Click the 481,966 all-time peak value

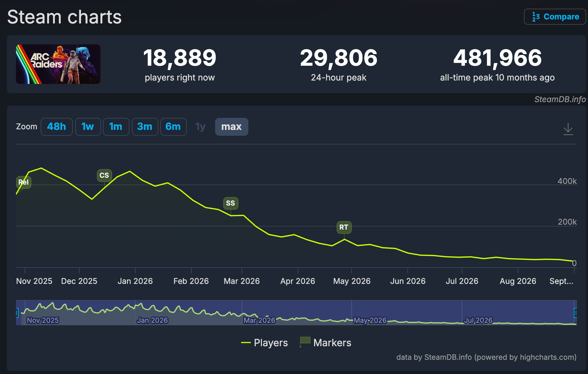tap(497, 58)
